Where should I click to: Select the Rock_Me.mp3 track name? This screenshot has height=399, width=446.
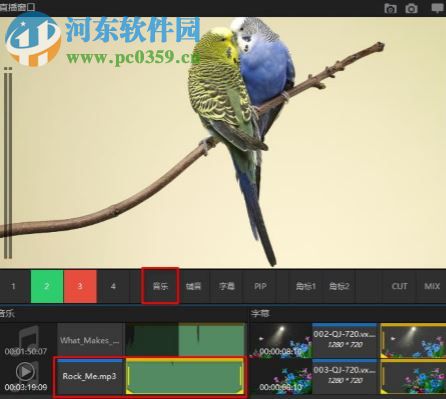[90, 376]
